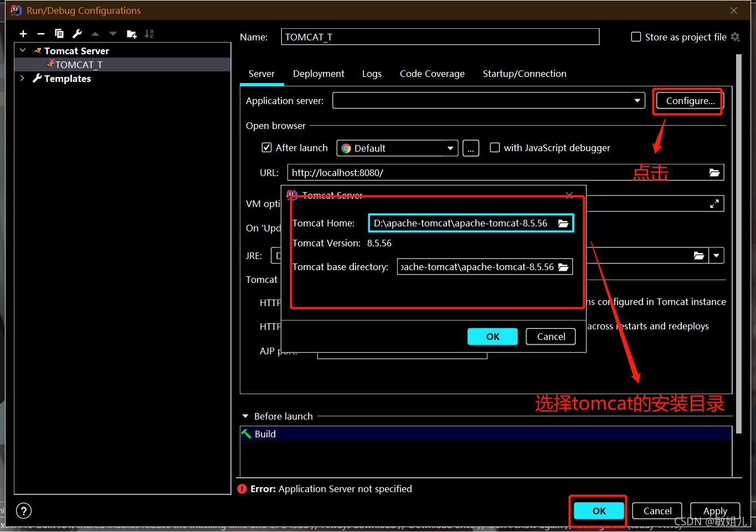The image size is (756, 532).
Task: Sort configurations alphabetically
Action: 149,34
